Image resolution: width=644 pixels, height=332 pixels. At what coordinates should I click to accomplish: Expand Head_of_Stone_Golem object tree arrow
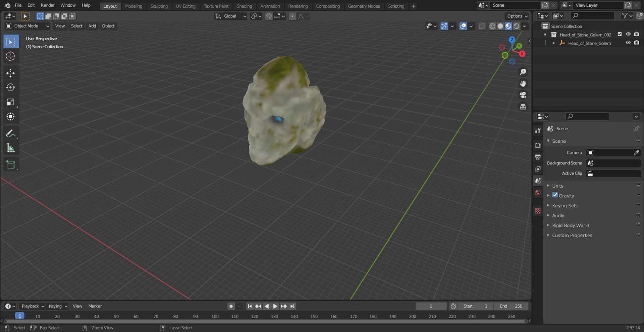tap(553, 43)
